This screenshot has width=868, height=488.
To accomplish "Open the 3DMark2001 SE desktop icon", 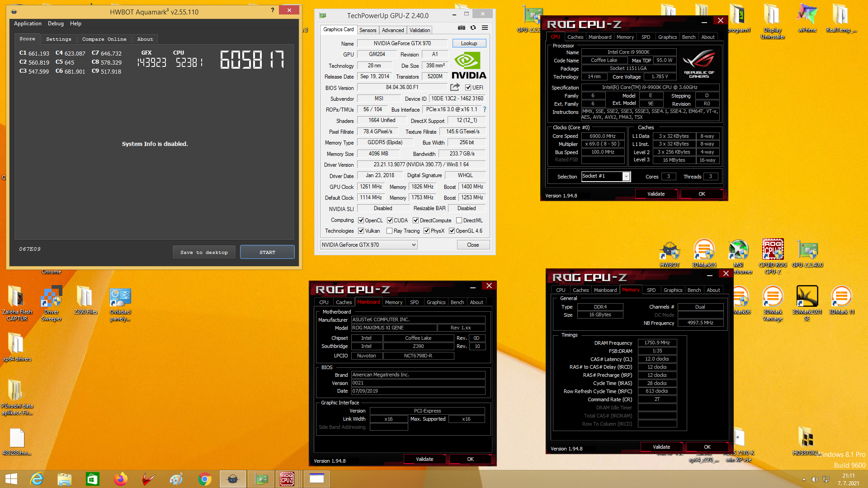I will tap(807, 303).
